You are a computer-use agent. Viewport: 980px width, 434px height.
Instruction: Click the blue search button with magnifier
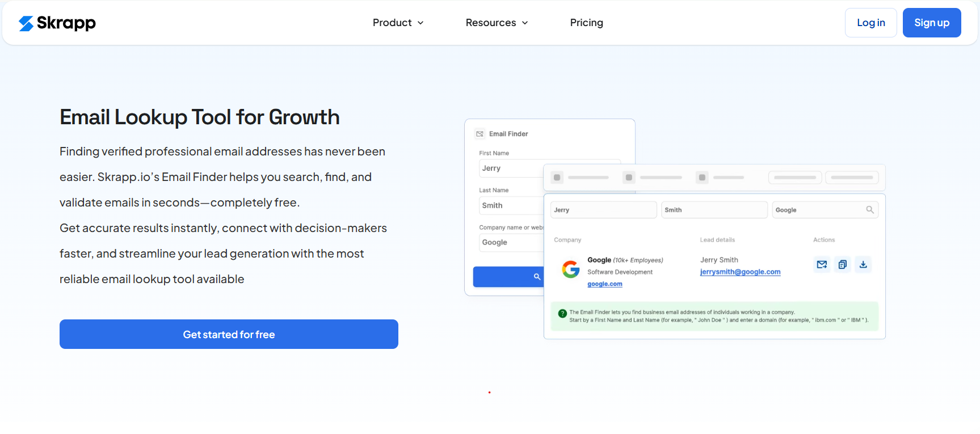point(508,277)
